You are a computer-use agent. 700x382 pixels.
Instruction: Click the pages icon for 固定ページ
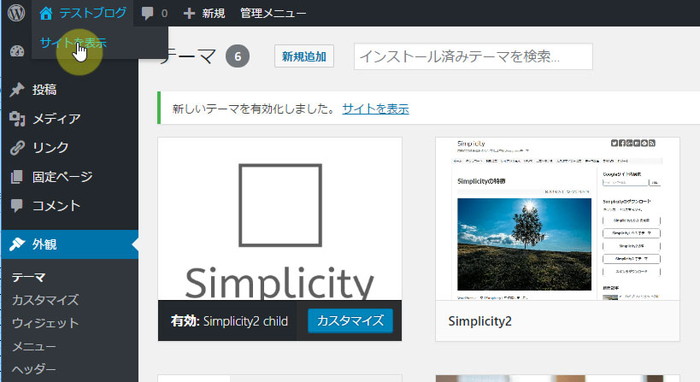(17, 177)
